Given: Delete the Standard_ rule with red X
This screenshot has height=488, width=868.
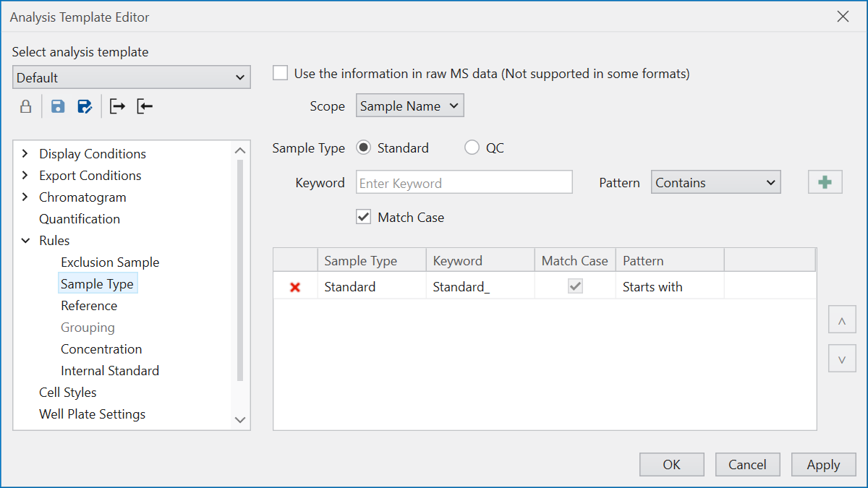Looking at the screenshot, I should (295, 287).
